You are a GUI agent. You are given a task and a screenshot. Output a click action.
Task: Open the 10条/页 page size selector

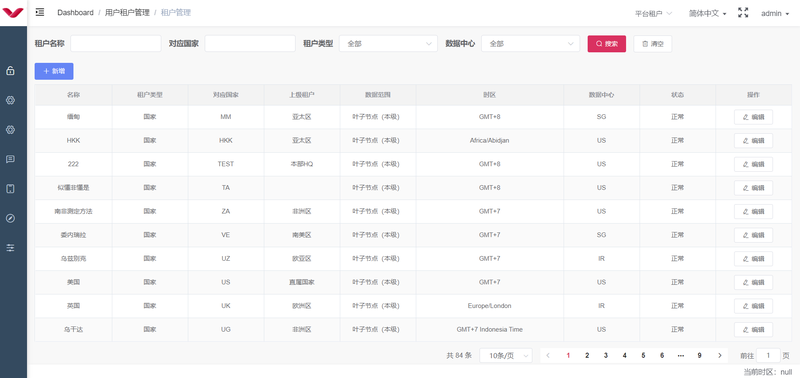506,356
